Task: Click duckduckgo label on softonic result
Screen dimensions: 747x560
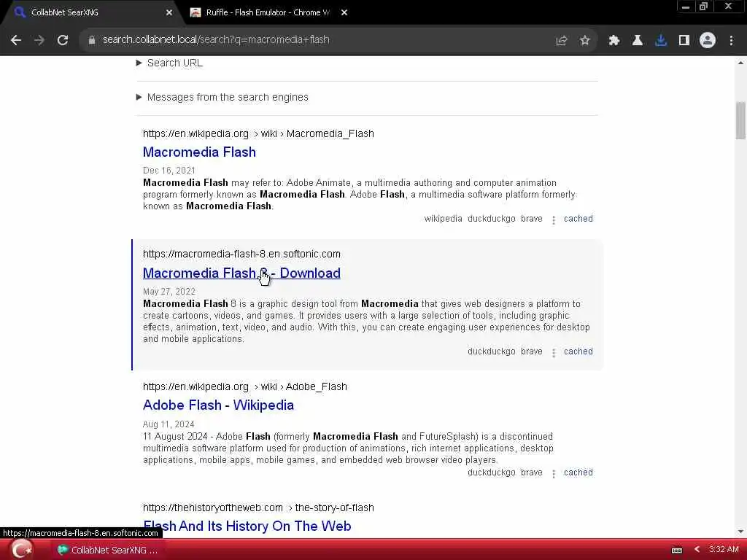Action: pyautogui.click(x=491, y=351)
